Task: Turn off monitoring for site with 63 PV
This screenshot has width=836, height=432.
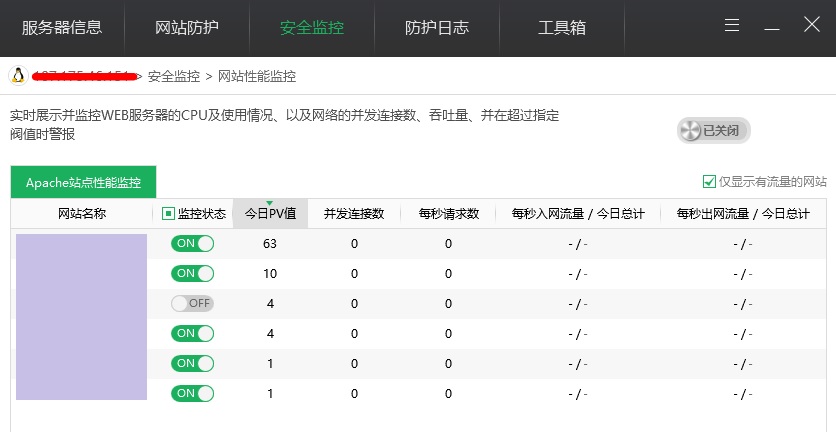Action: click(x=193, y=243)
